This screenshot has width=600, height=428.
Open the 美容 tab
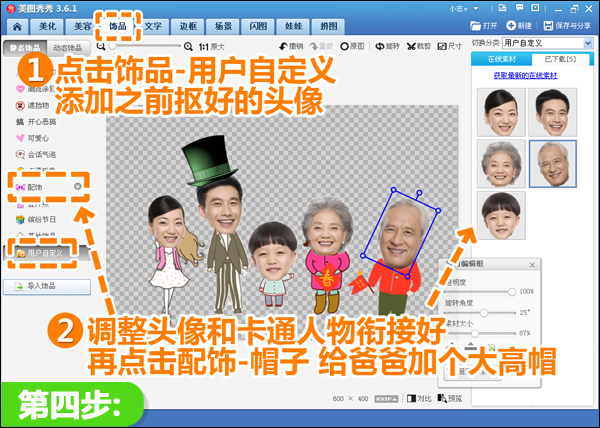81,26
